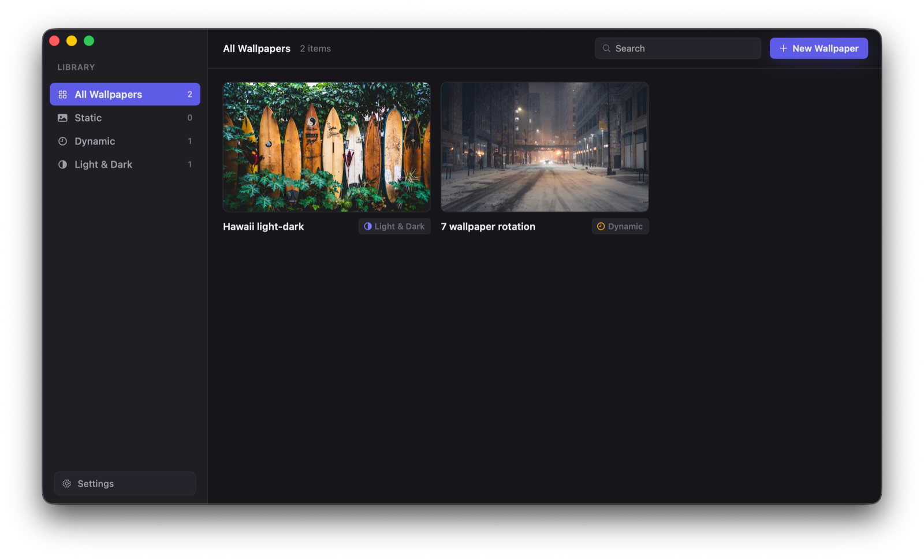
Task: Click clock icon in the Dynamic badge
Action: click(601, 226)
